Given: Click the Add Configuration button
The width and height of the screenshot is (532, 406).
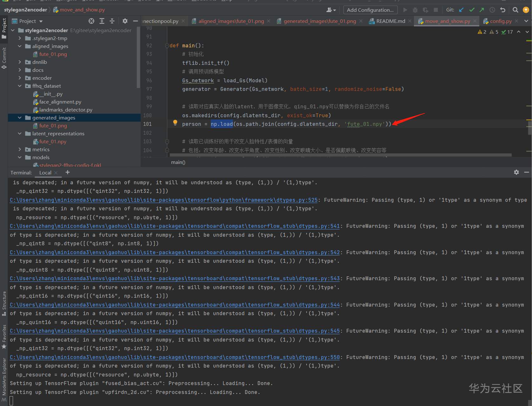Looking at the screenshot, I should (x=370, y=10).
